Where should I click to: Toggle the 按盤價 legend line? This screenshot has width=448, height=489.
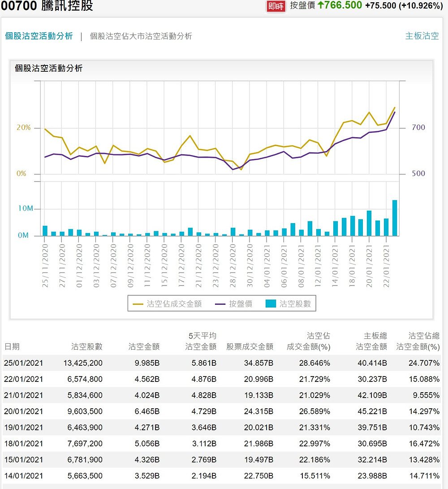tap(234, 304)
